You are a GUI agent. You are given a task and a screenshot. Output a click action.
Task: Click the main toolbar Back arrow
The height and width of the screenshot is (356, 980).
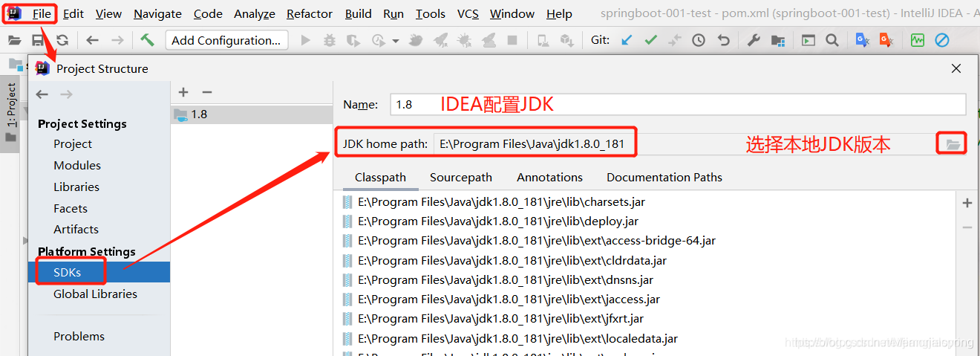[x=92, y=40]
